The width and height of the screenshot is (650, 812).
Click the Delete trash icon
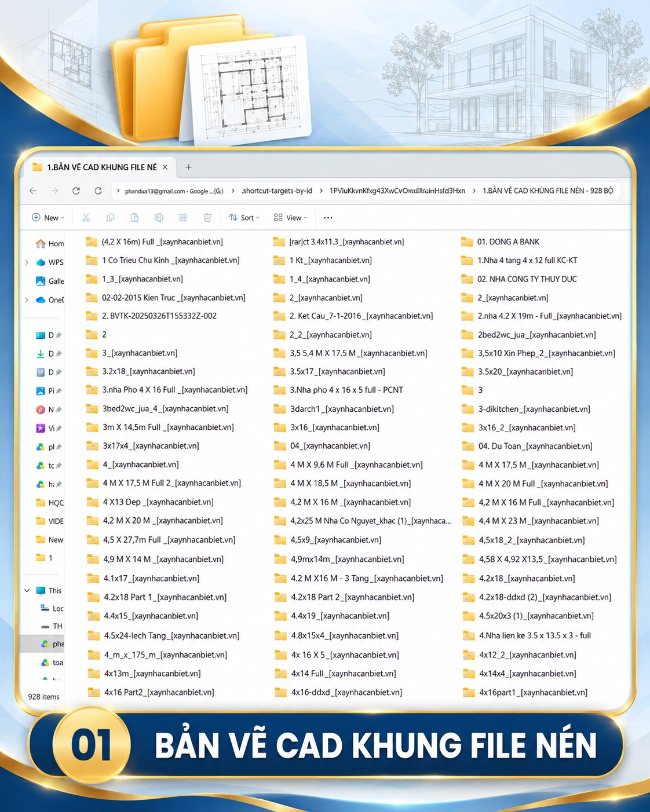(207, 218)
